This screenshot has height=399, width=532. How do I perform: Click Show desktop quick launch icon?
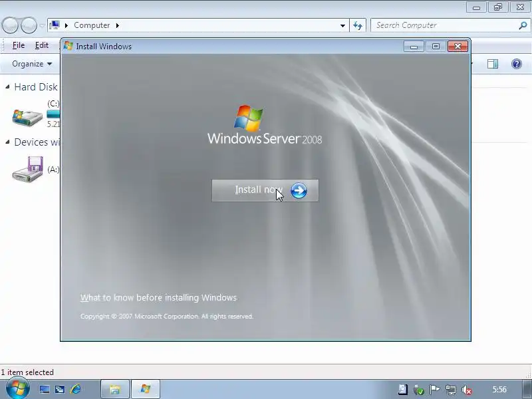click(x=45, y=390)
